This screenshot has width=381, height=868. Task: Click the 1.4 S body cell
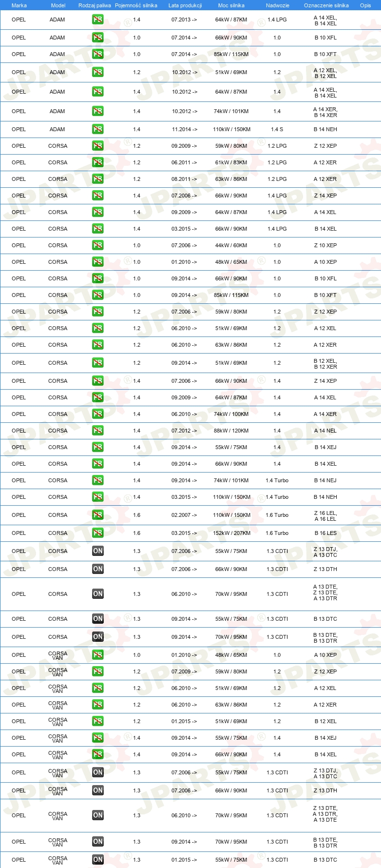[277, 129]
